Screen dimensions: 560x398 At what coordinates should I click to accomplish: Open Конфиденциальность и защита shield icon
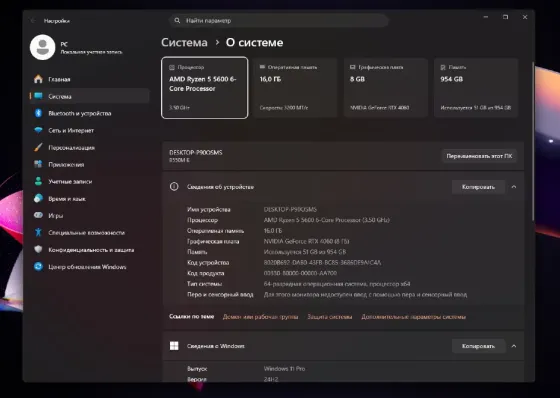pos(38,249)
